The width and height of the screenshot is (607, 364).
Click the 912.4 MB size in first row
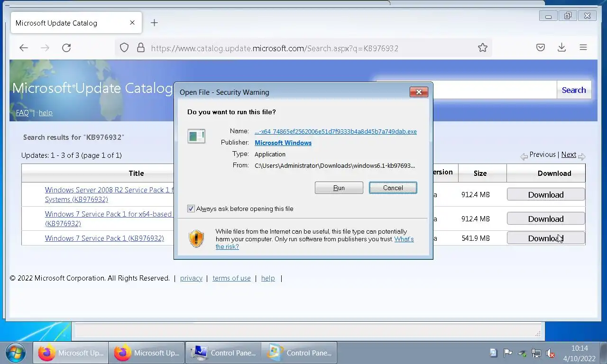pyautogui.click(x=476, y=195)
